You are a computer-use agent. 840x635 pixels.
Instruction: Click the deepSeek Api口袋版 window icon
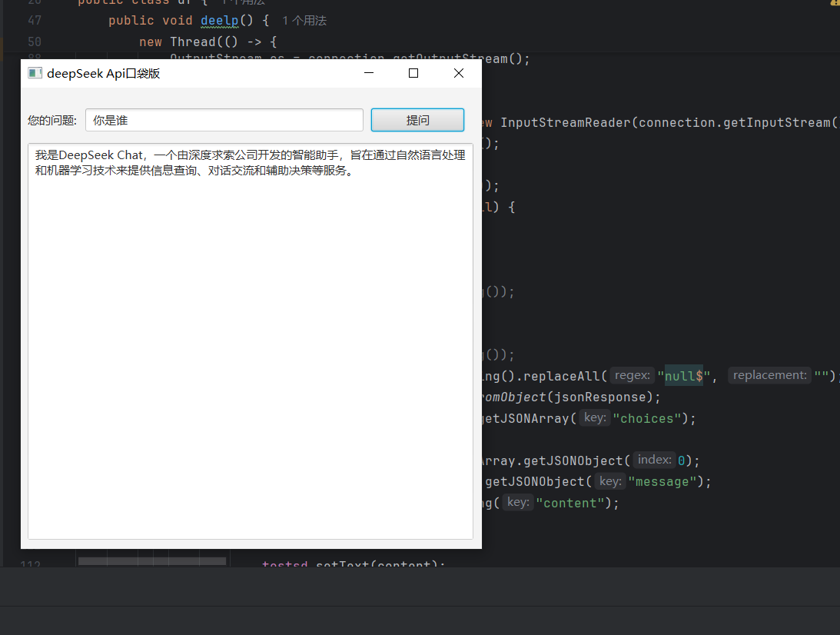35,73
